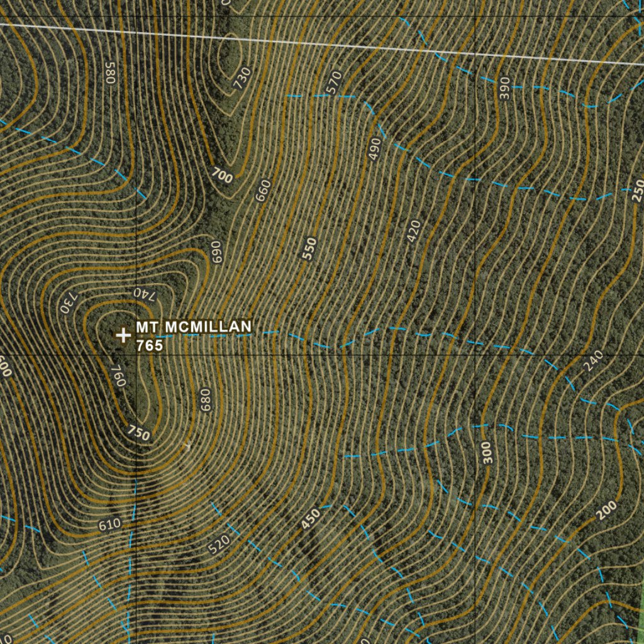Select the 660 contour elevation label

point(263,191)
